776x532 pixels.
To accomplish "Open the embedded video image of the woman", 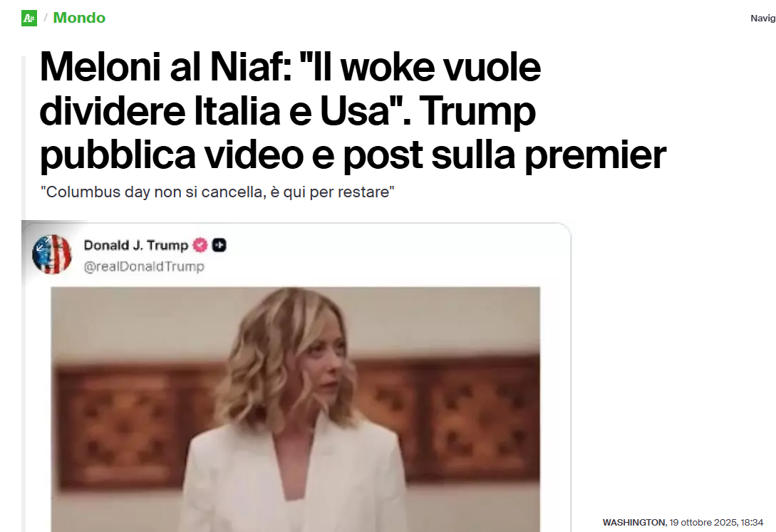I will pos(296,409).
